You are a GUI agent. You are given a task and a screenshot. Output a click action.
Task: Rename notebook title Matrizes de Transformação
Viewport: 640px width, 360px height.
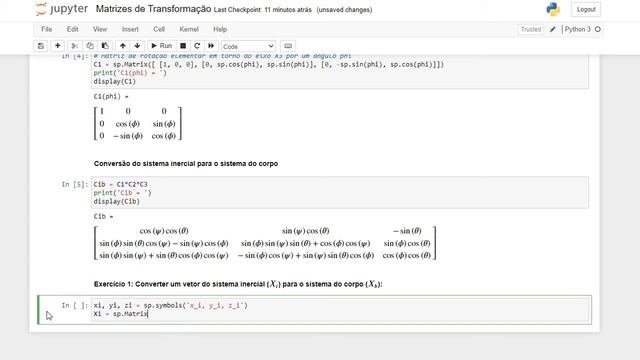(153, 9)
